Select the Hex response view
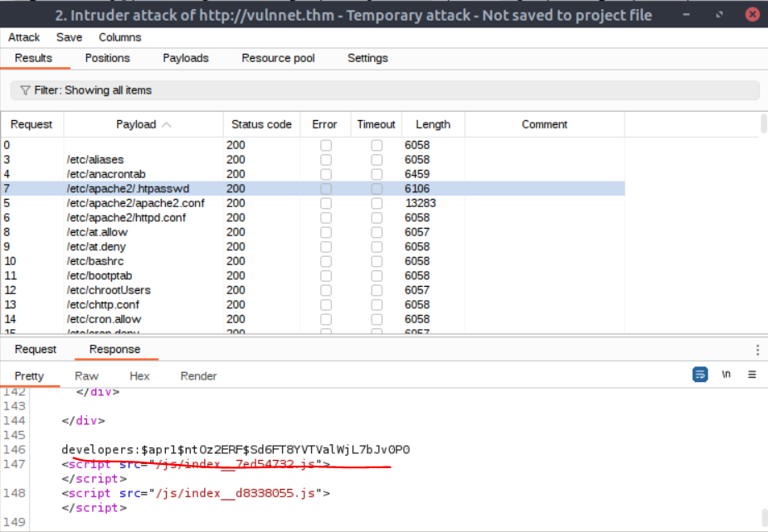This screenshot has width=768, height=532. (x=139, y=376)
